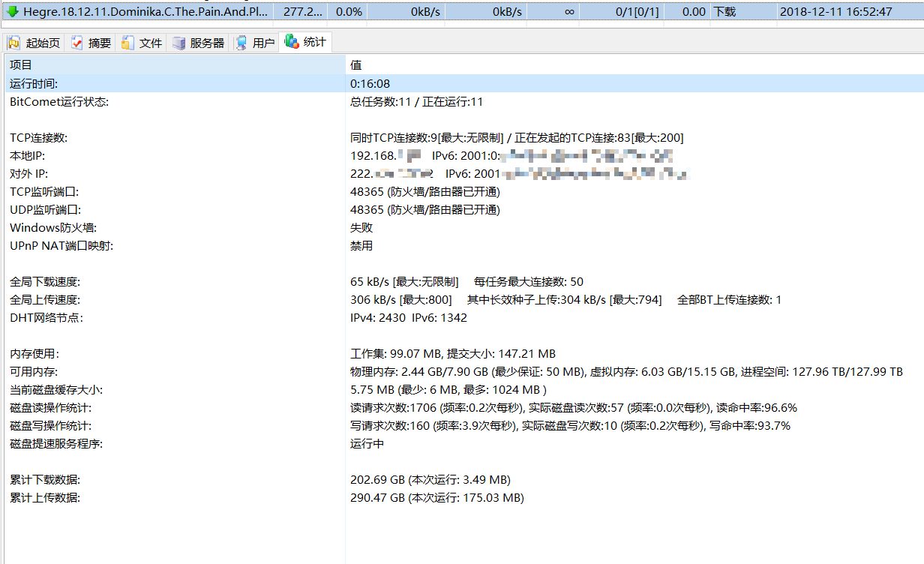Screen dimensions: 924x564
Task: Select the BitComet运行状态 row
Action: 59,102
